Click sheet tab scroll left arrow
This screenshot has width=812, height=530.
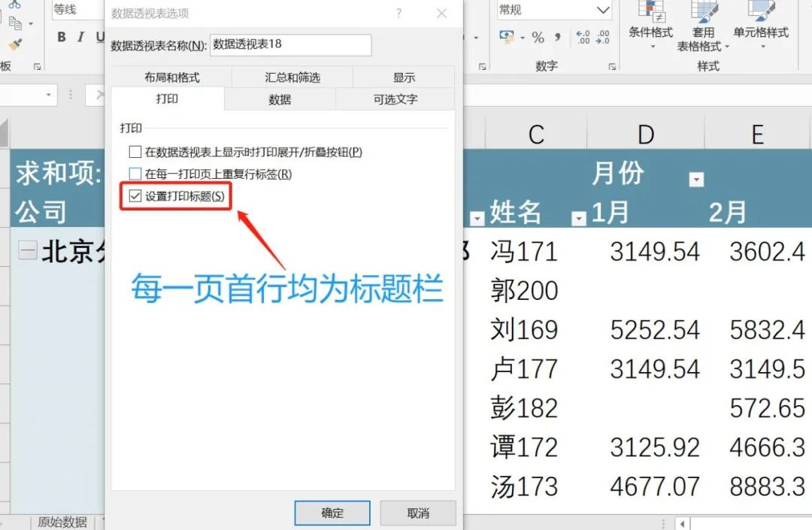coord(683,524)
